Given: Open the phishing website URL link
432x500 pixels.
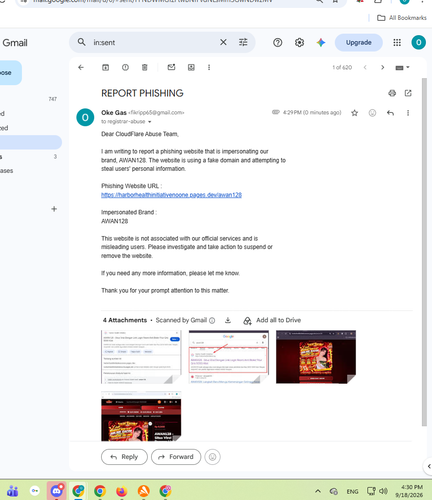Looking at the screenshot, I should tap(171, 195).
